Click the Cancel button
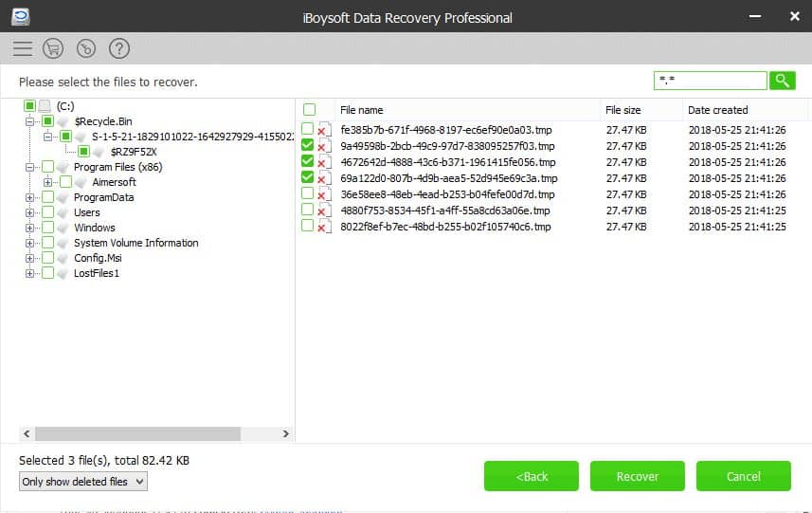 point(743,476)
